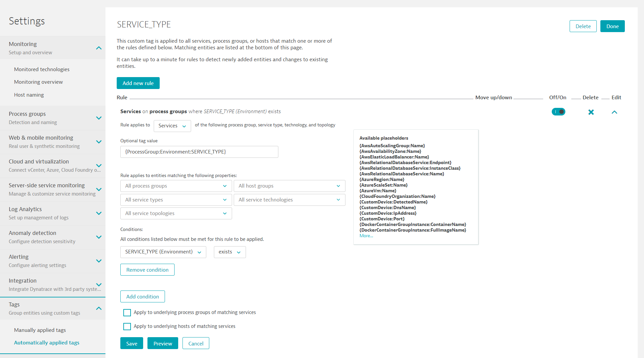This screenshot has width=644, height=358.
Task: Click the optional tag value input field
Action: (x=199, y=152)
